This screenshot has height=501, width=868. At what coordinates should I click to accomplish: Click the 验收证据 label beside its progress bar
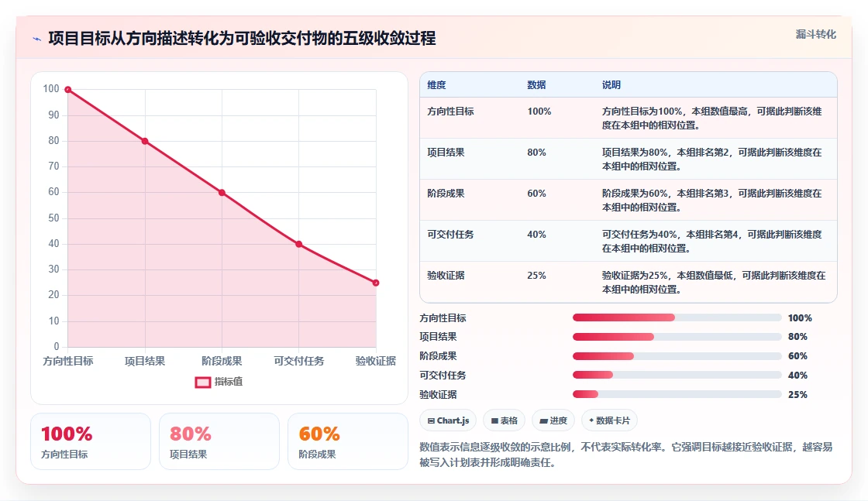[438, 395]
